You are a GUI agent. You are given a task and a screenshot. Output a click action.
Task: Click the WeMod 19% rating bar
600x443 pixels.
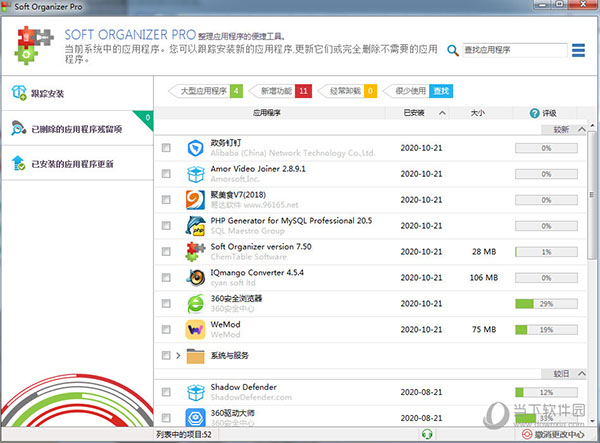click(x=546, y=330)
